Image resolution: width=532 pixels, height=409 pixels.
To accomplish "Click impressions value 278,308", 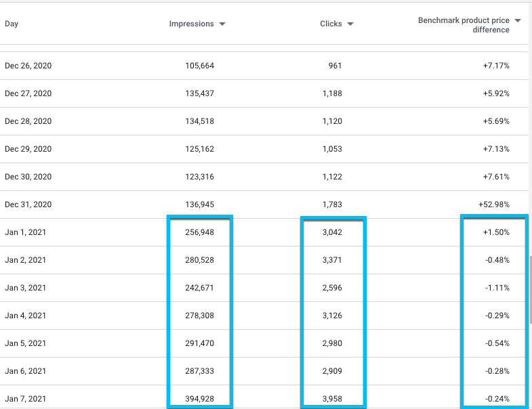I will (x=199, y=316).
